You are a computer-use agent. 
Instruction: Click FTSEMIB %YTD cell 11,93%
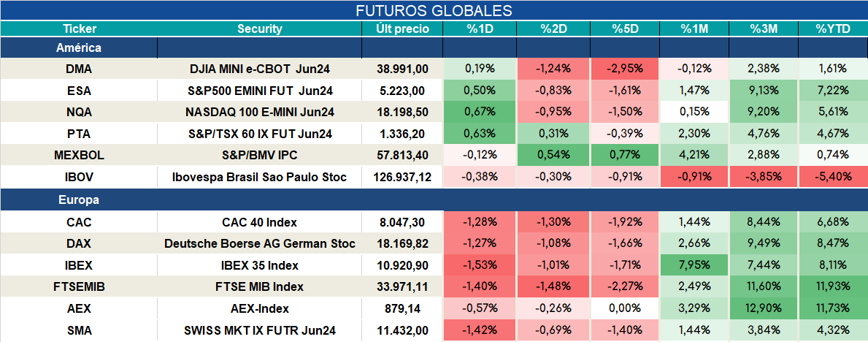(833, 287)
